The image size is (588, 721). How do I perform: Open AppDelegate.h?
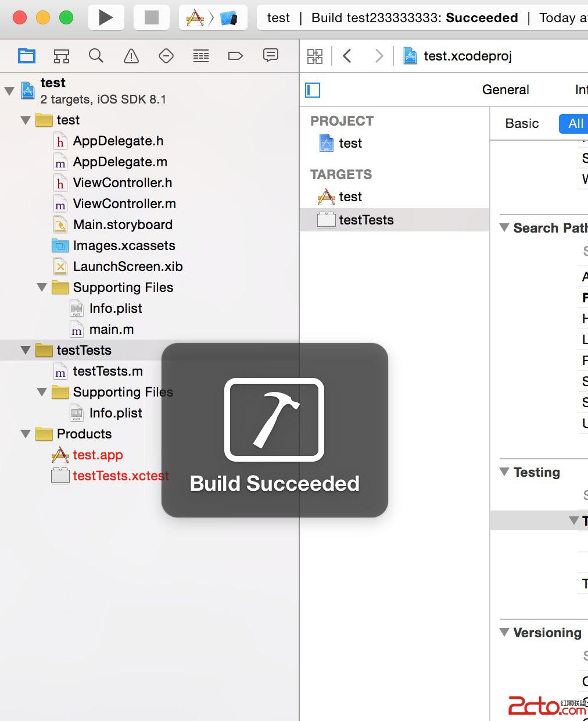click(x=118, y=141)
